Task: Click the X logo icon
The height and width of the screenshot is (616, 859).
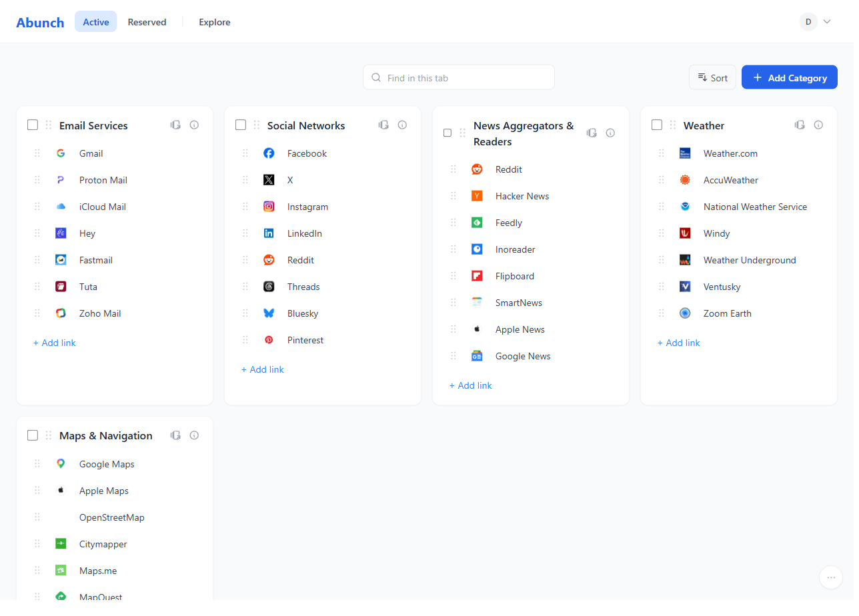Action: (269, 180)
